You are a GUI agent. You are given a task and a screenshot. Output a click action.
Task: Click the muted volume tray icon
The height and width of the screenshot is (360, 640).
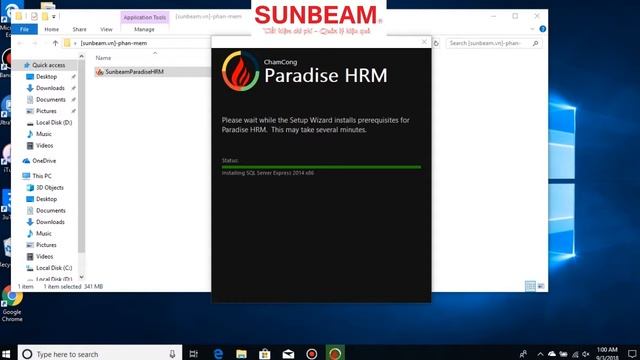[586, 354]
